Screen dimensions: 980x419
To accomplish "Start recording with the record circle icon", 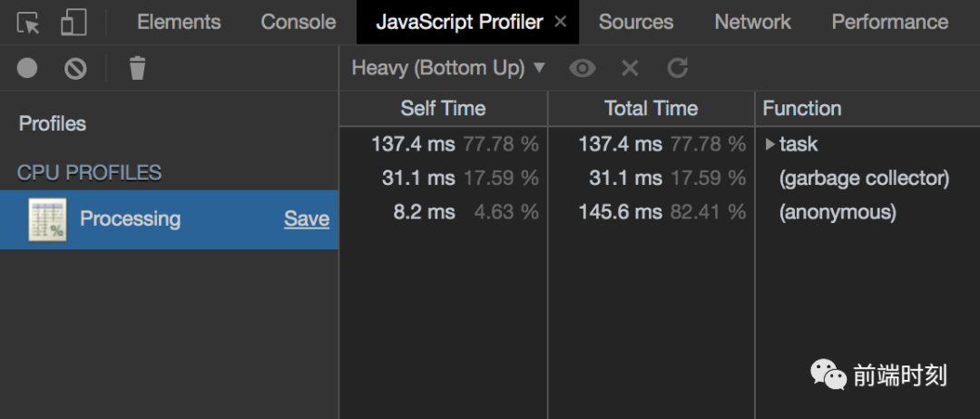I will tap(27, 68).
